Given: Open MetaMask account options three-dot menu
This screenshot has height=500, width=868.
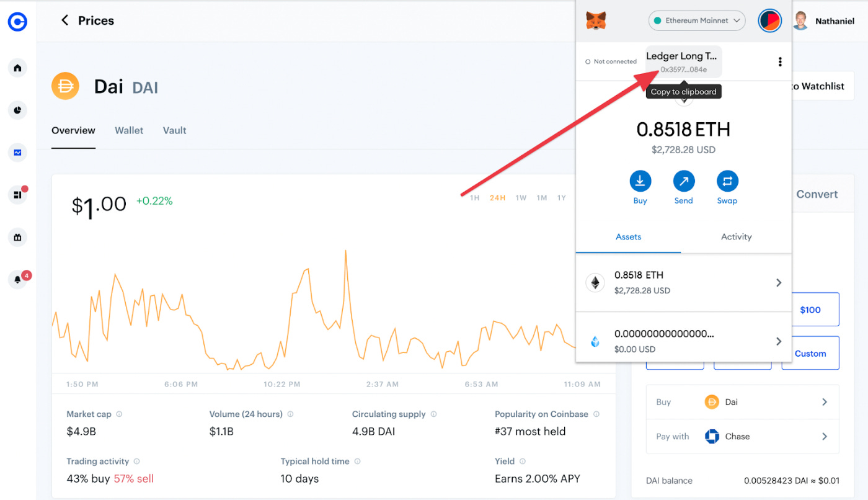Looking at the screenshot, I should [780, 62].
